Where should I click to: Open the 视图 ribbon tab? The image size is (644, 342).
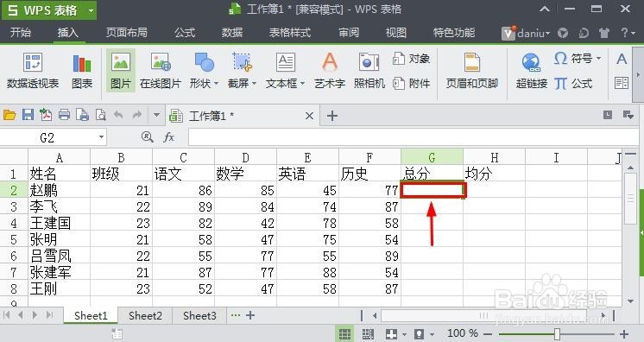click(x=396, y=33)
